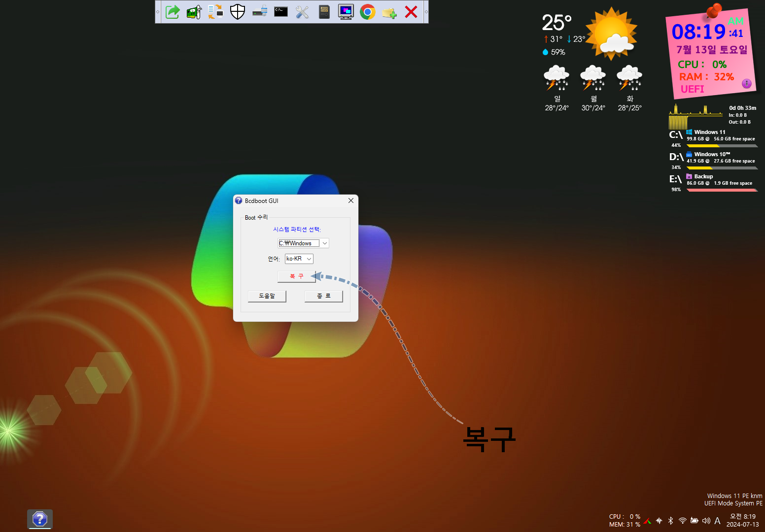Click the RAM : 32% sticky note line
The height and width of the screenshot is (532, 765).
[706, 77]
